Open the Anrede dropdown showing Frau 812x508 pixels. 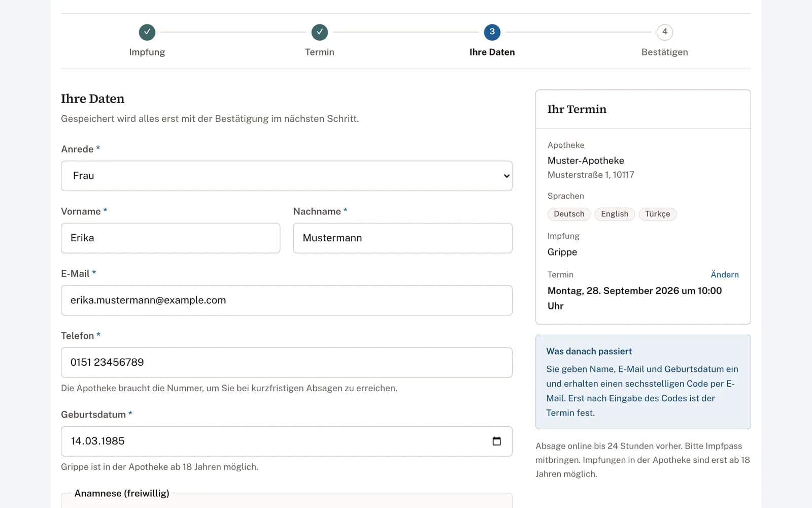pos(287,176)
